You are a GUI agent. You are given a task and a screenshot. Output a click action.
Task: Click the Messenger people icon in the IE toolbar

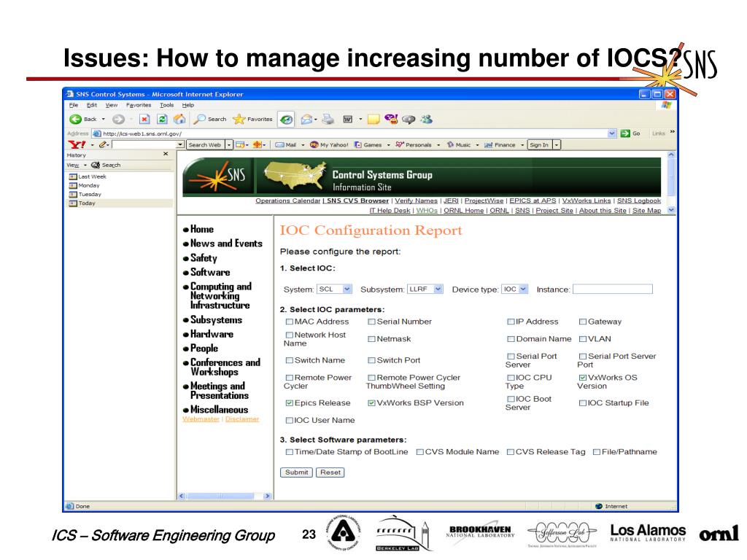[x=426, y=119]
